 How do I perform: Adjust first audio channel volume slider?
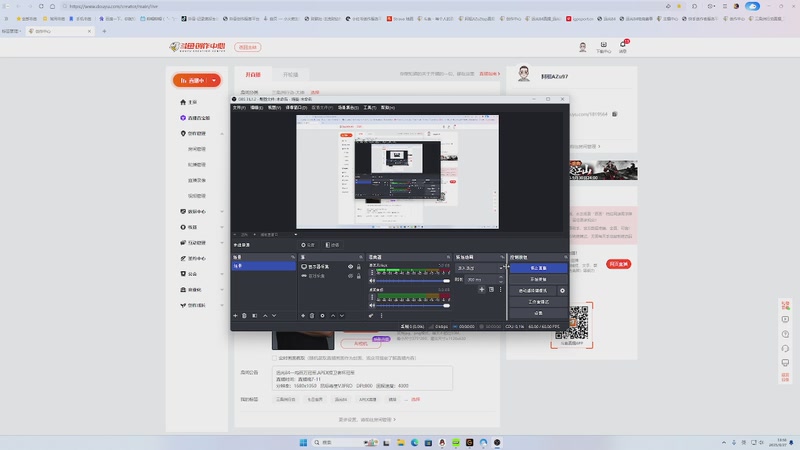(413, 281)
